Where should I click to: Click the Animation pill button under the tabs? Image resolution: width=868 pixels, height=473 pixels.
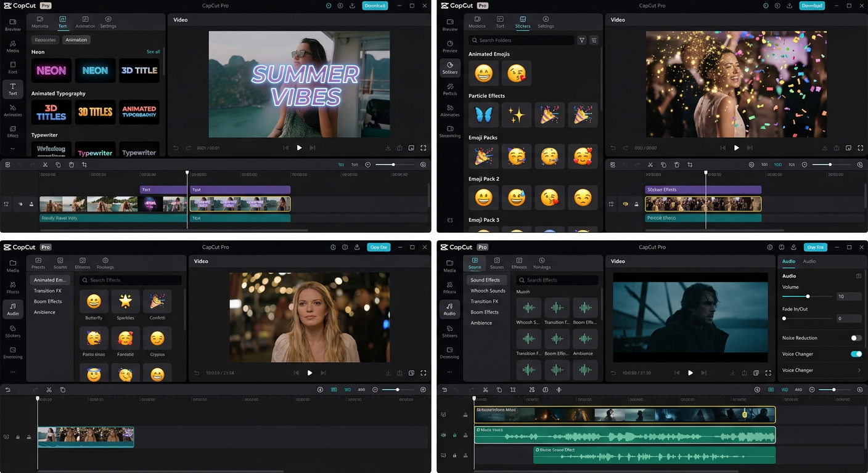(x=76, y=40)
